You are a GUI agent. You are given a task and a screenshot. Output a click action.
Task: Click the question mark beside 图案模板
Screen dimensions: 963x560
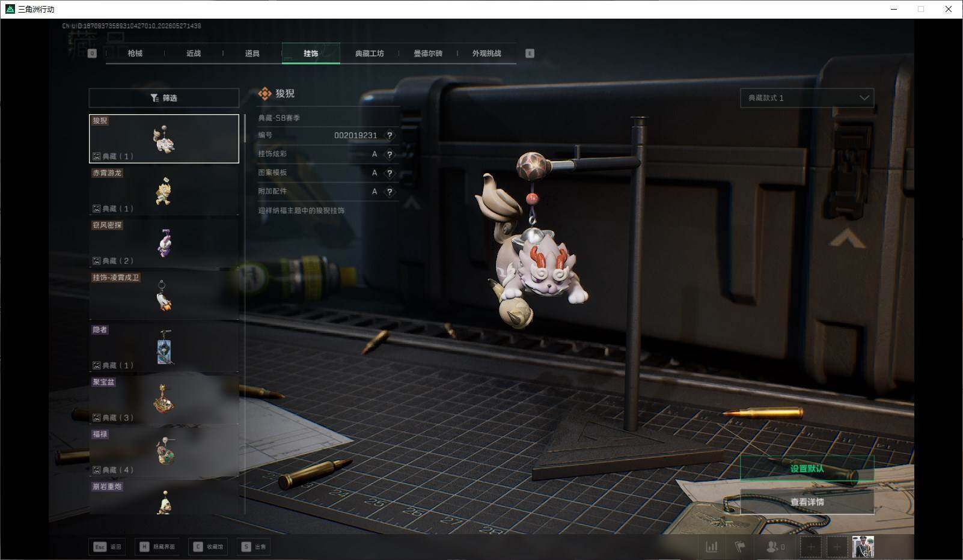coord(390,173)
